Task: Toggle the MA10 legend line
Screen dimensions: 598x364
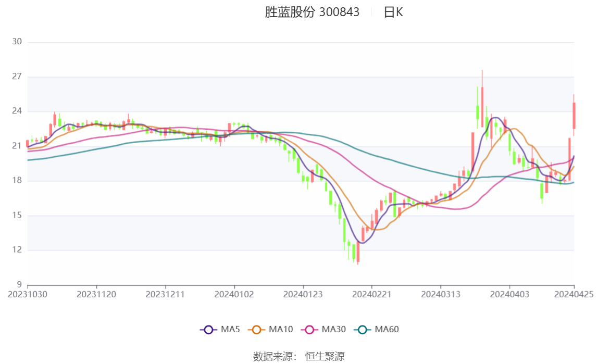Action: 270,329
